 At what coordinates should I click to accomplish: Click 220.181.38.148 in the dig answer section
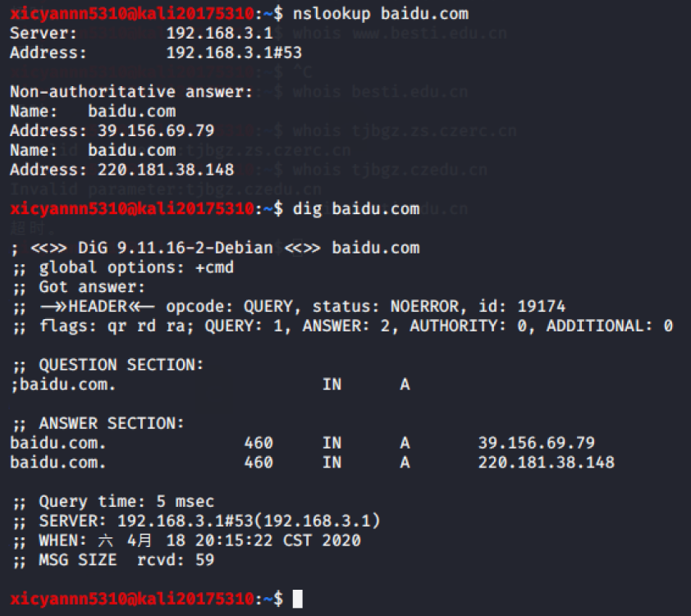click(547, 463)
